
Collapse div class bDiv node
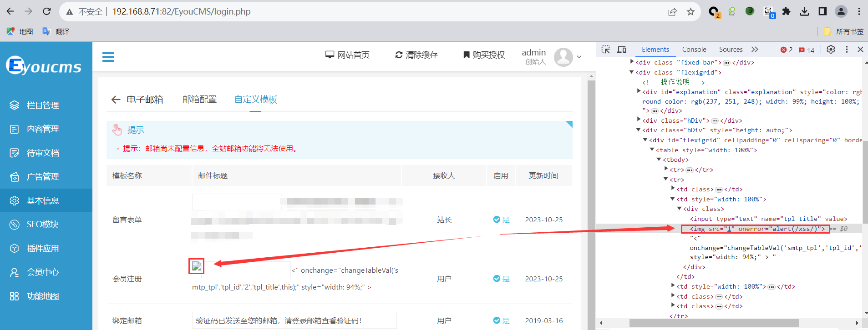tap(639, 130)
